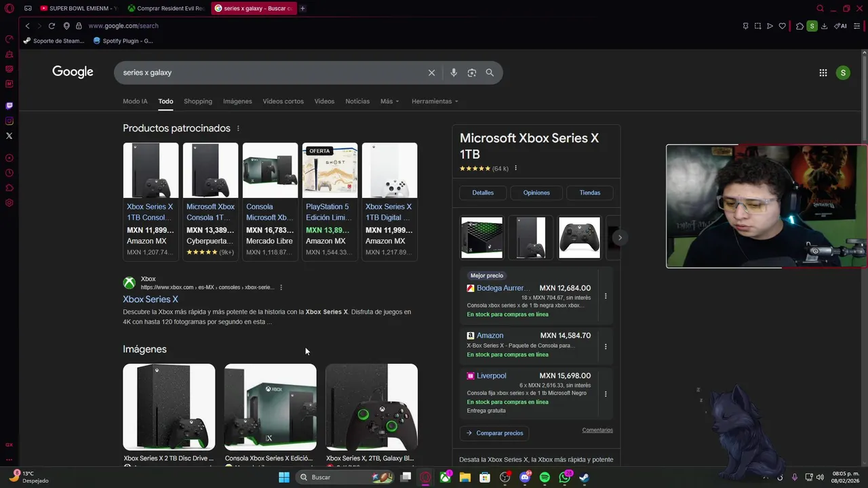Image resolution: width=868 pixels, height=488 pixels.
Task: Open the AI toolbar button
Action: pos(840,26)
